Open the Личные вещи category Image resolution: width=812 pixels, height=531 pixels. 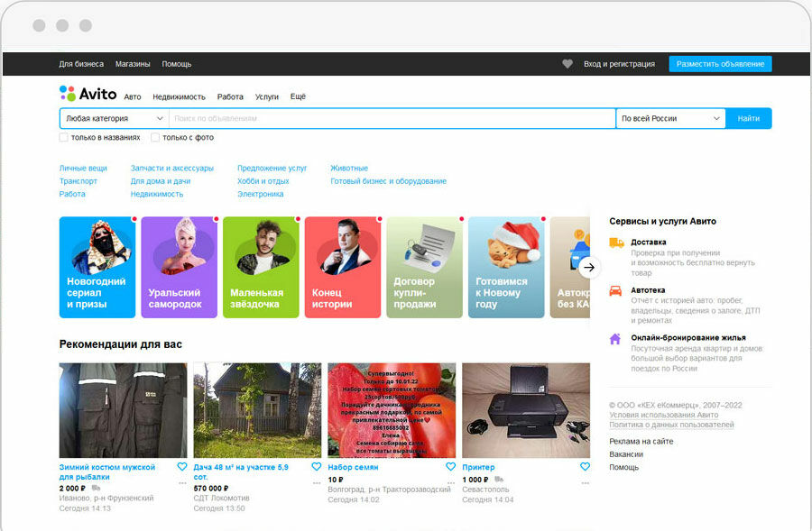pyautogui.click(x=83, y=169)
